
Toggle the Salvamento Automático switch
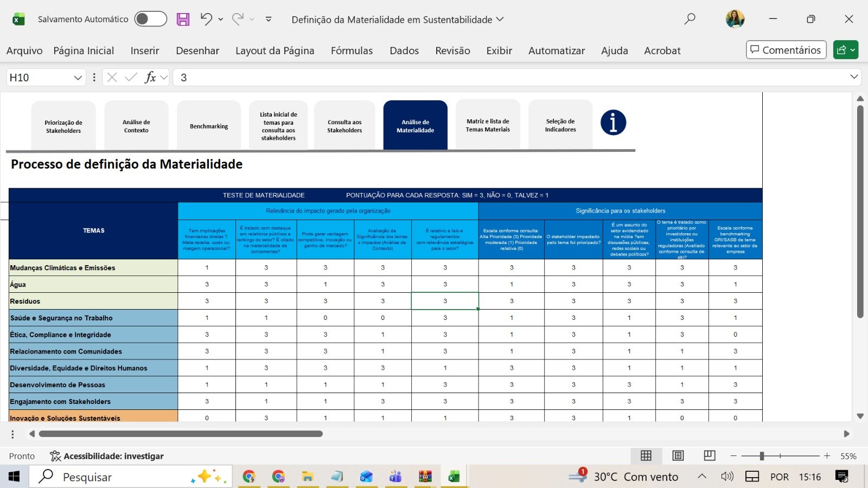[150, 19]
